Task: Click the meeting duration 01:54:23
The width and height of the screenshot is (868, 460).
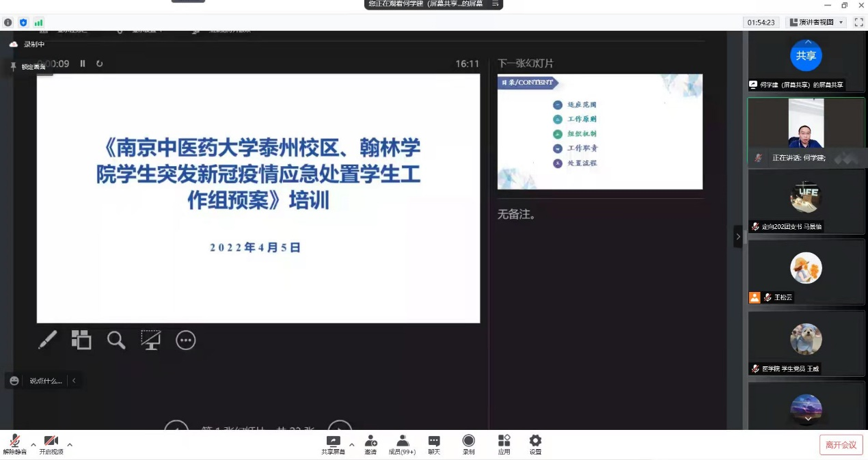Action: [x=761, y=23]
